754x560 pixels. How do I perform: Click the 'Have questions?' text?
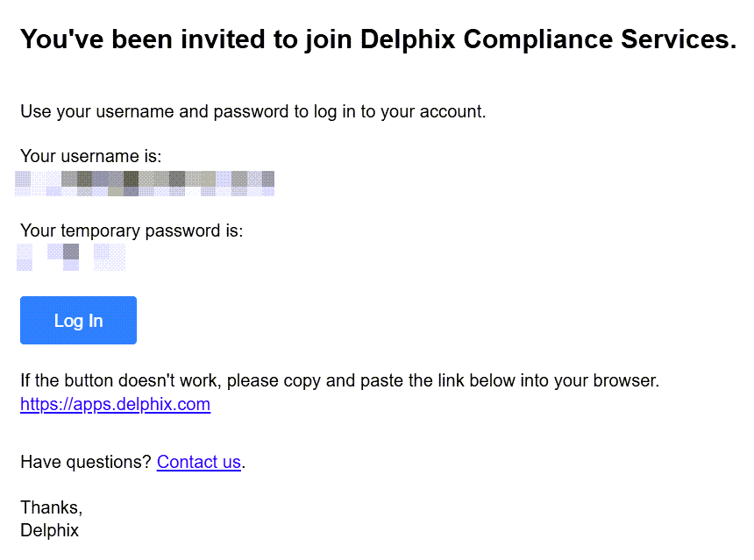[86, 462]
